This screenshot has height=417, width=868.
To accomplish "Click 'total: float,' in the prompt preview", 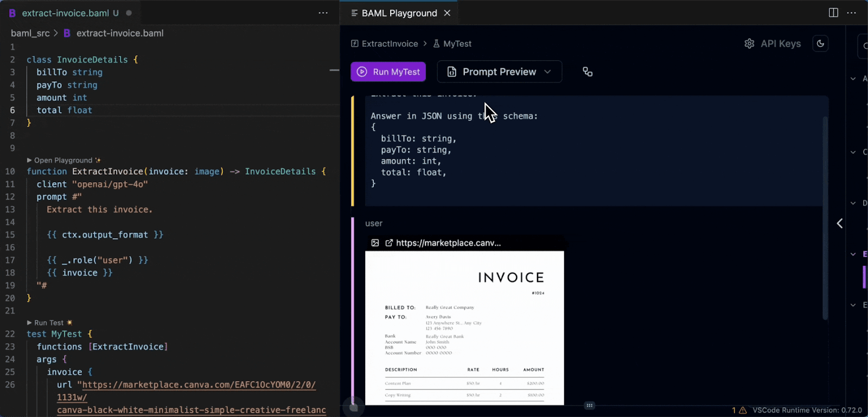I will coord(413,172).
